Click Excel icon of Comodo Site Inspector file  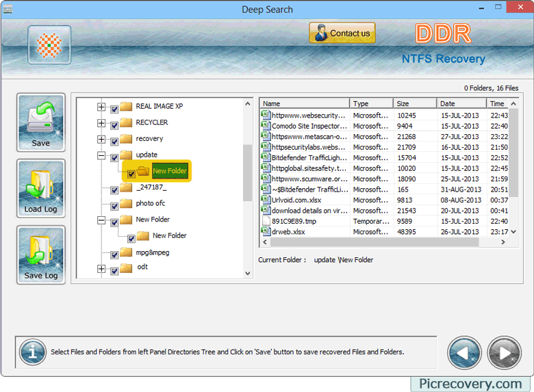[266, 125]
